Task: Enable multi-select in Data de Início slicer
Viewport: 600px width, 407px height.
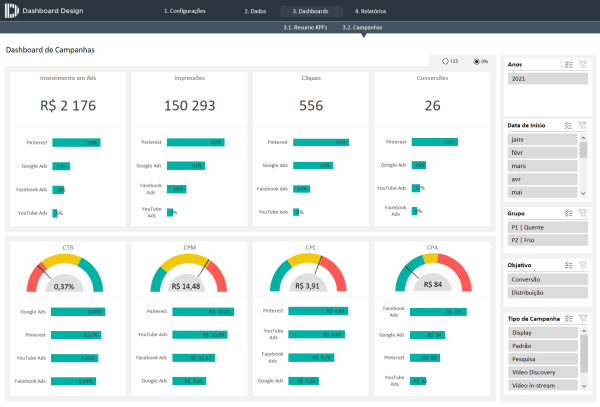Action: pyautogui.click(x=568, y=125)
